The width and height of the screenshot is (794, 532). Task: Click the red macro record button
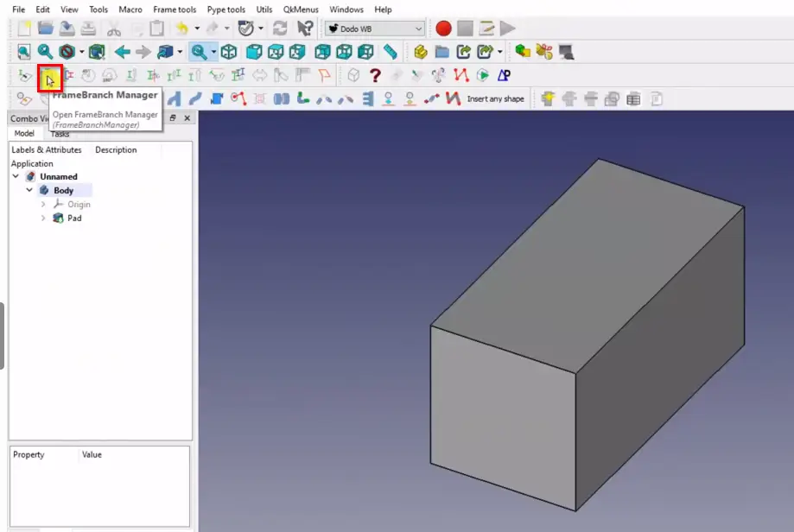443,28
